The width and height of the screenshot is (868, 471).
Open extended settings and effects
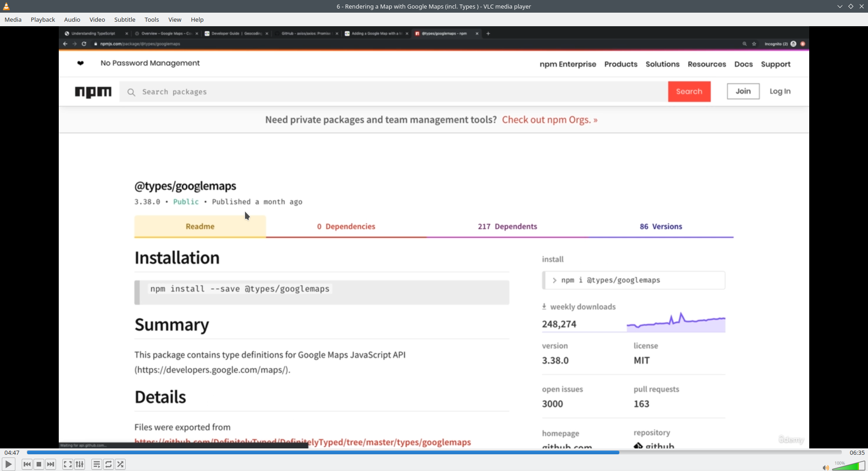tap(80, 464)
